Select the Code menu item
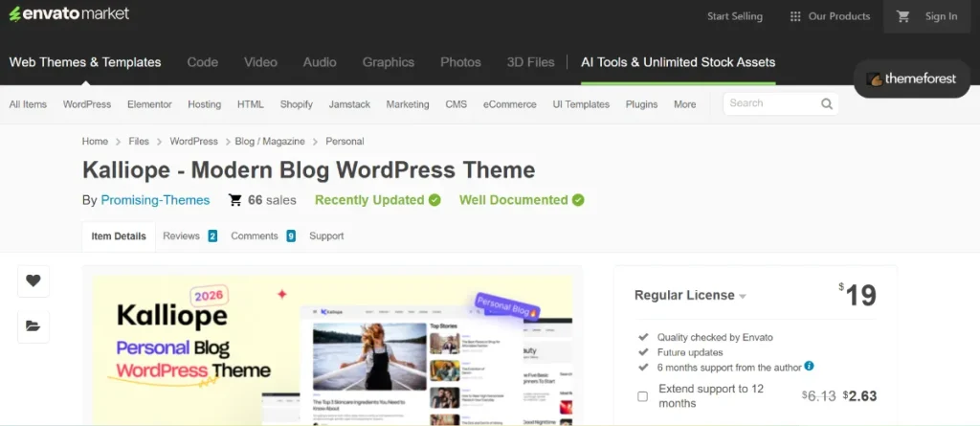The height and width of the screenshot is (426, 980). [x=203, y=62]
